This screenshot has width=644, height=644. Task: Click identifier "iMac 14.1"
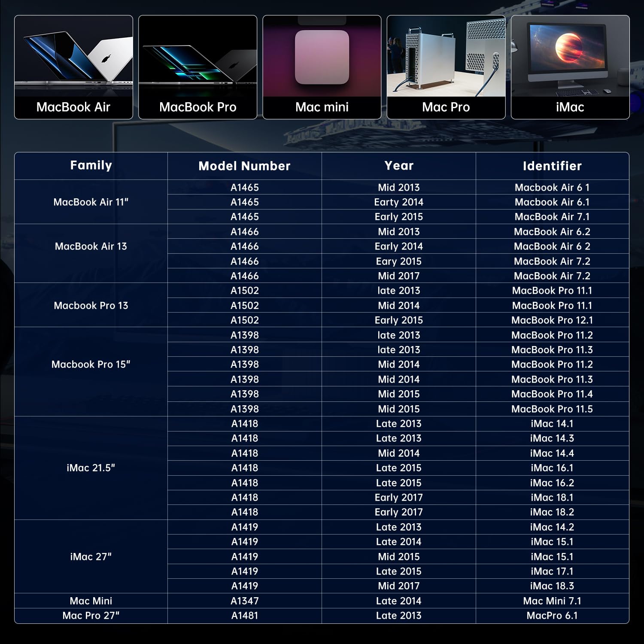tap(552, 424)
